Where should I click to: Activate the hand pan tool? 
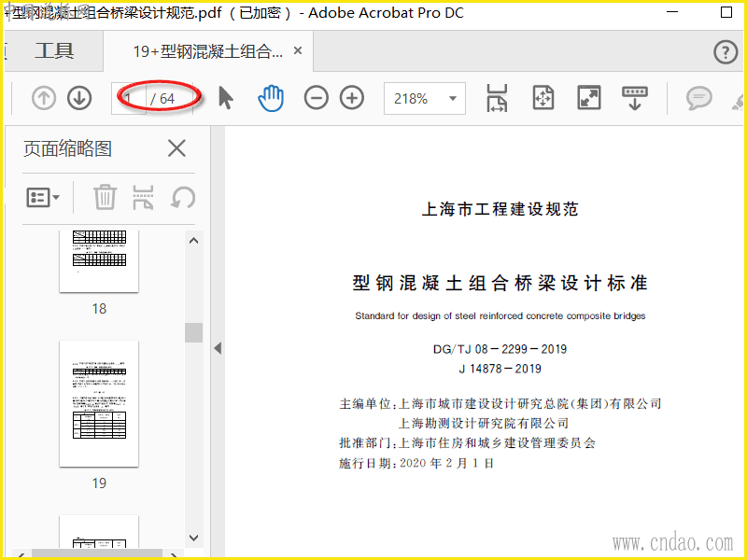tap(271, 98)
